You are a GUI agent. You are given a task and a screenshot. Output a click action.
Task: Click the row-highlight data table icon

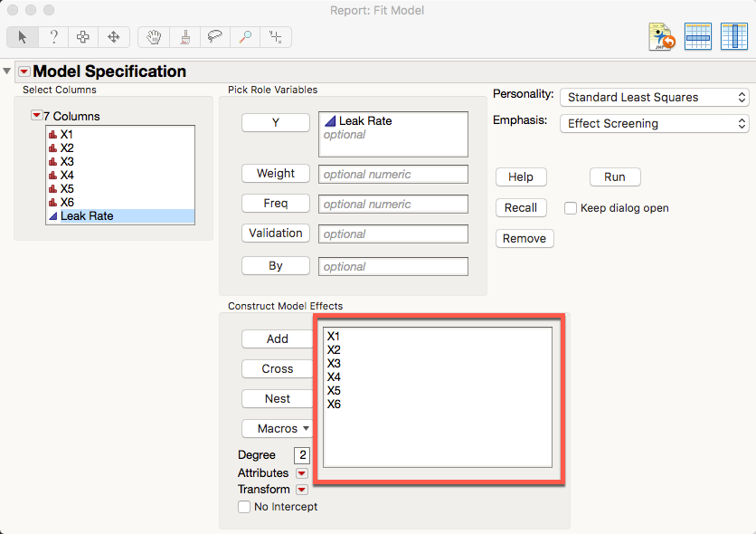[x=698, y=36]
